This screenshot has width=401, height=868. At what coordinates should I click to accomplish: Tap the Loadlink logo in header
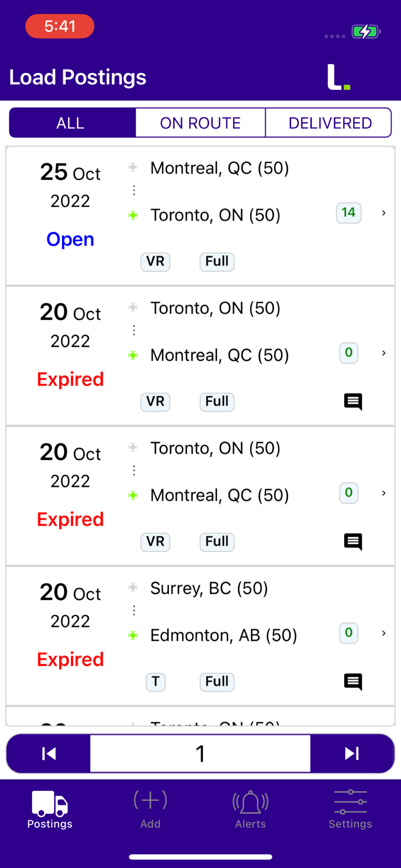click(x=339, y=77)
